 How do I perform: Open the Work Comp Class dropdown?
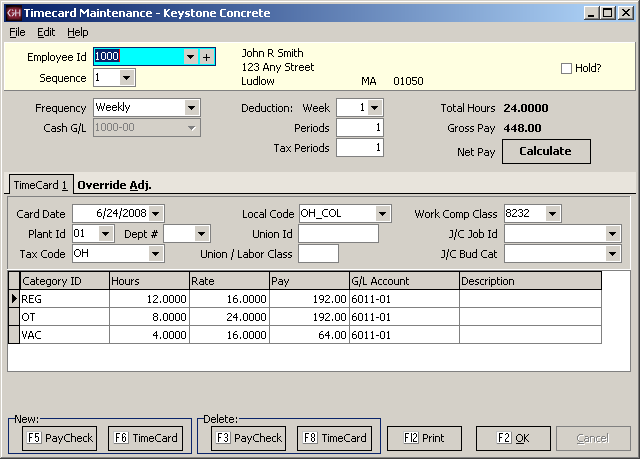coord(553,213)
